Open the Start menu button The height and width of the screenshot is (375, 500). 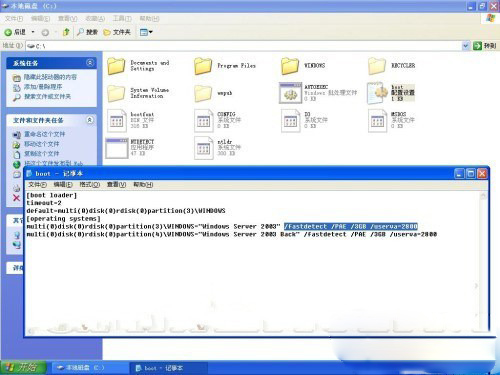[x=22, y=367]
